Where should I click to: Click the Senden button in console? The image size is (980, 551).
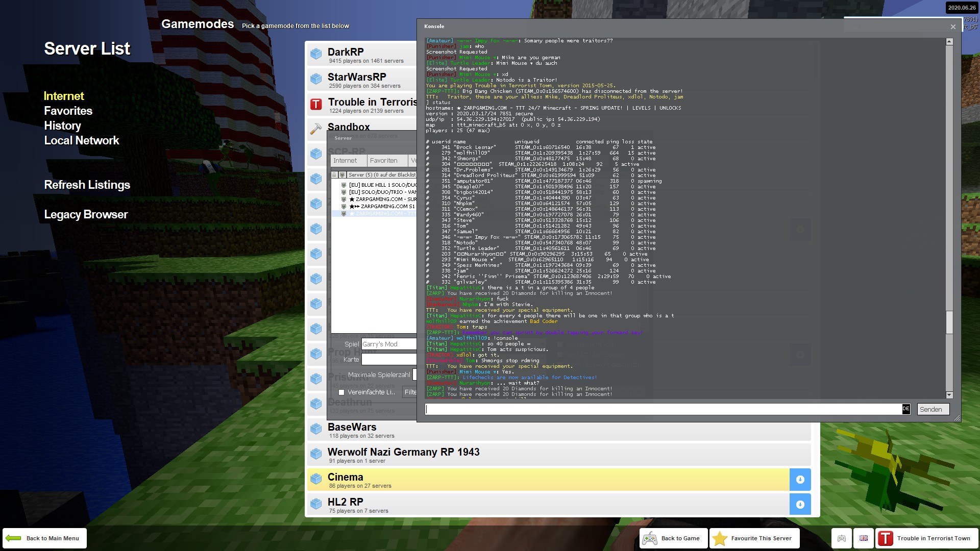933,409
